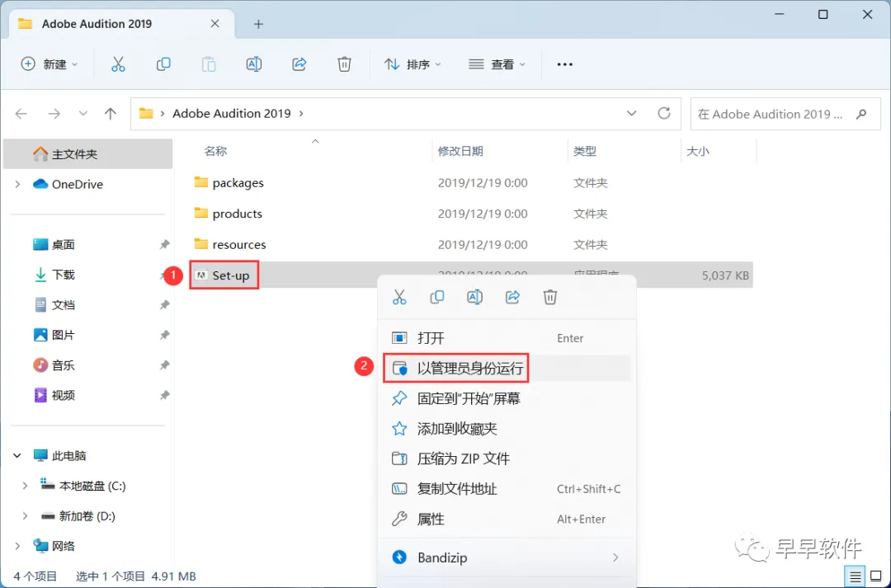Choose 添加到收藏夹 menu entry
This screenshot has width=891, height=588.
(507, 428)
